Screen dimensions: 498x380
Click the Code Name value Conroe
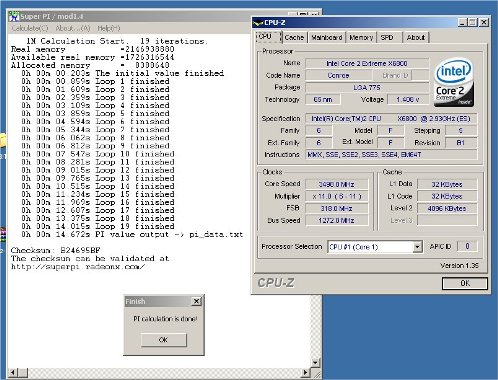[x=338, y=75]
